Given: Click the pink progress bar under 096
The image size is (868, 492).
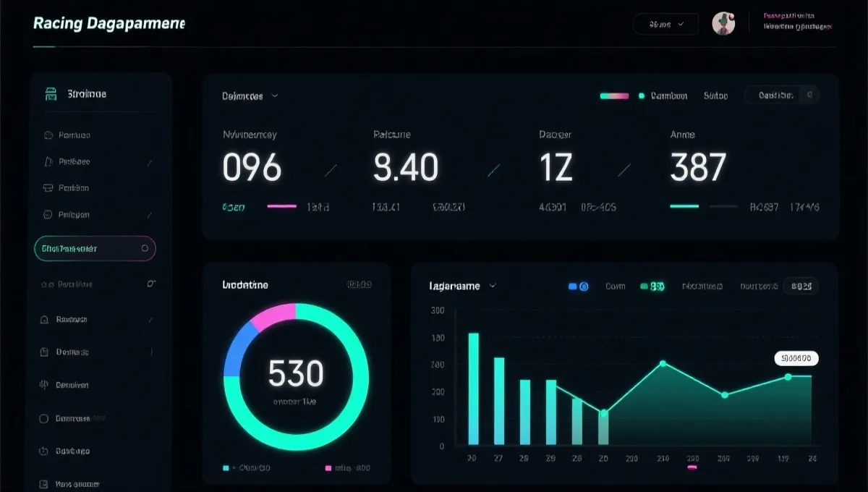Looking at the screenshot, I should pyautogui.click(x=281, y=206).
